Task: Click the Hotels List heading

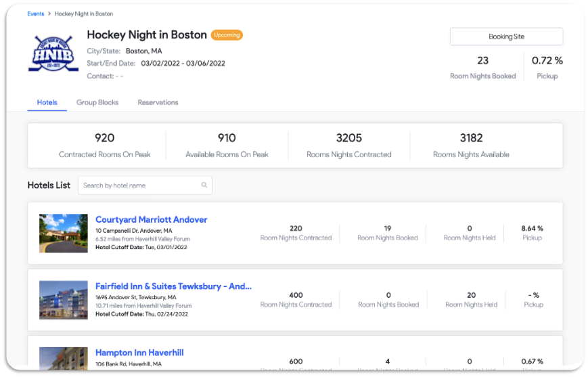Action: click(49, 185)
